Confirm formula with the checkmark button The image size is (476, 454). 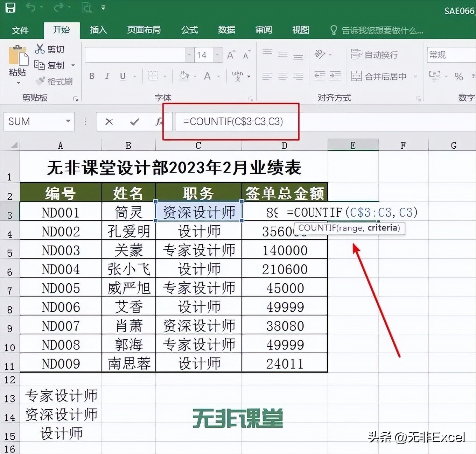point(134,122)
